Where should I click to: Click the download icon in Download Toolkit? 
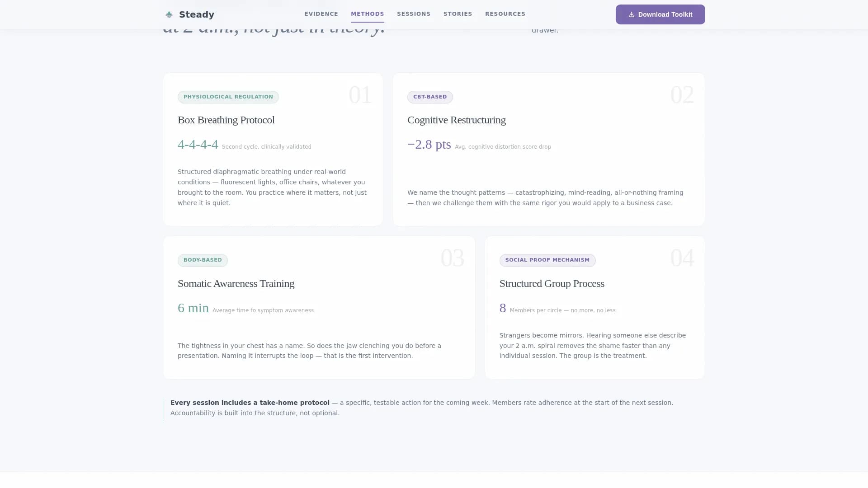(632, 14)
